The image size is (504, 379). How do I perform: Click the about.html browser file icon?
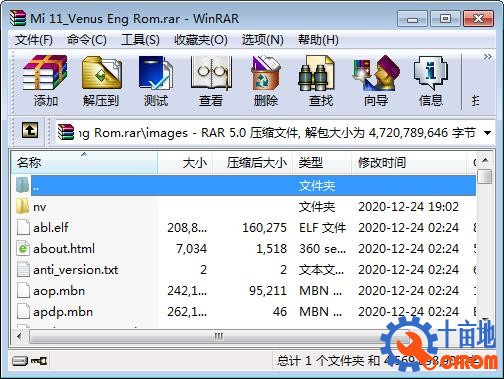point(23,249)
